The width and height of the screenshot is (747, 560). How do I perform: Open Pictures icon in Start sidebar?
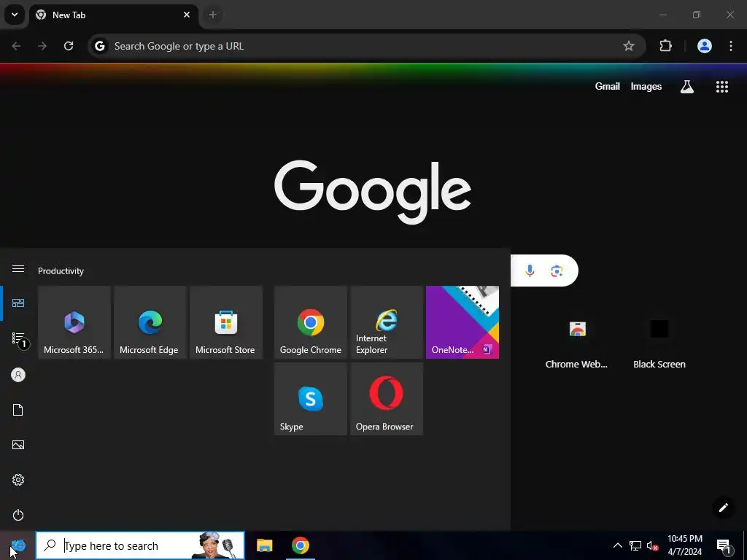coord(18,445)
